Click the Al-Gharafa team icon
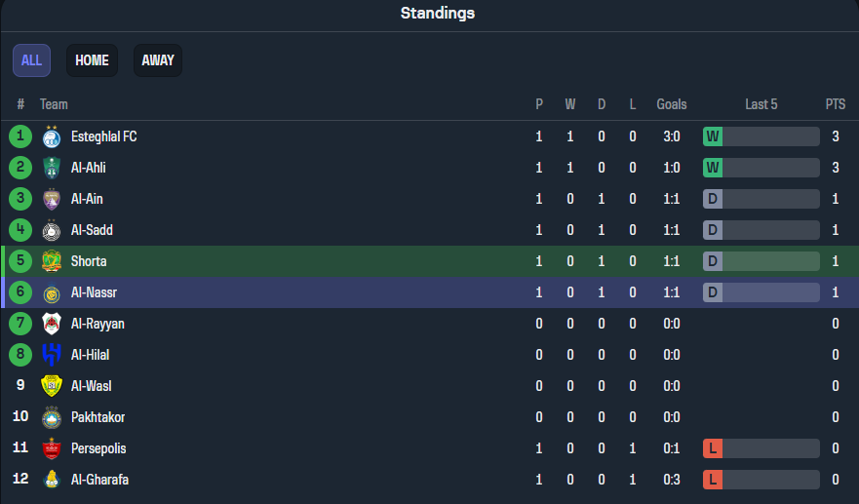This screenshot has width=859, height=504. [x=52, y=480]
